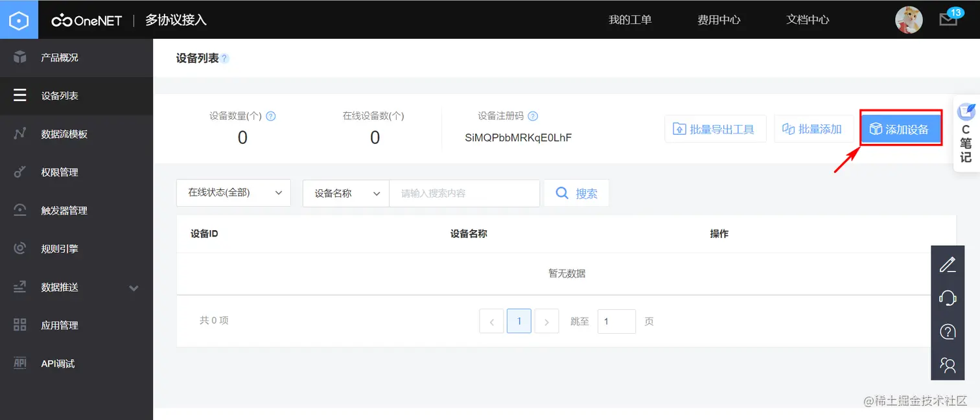Select page 1 in pagination
This screenshot has width=980, height=420.
click(x=519, y=321)
